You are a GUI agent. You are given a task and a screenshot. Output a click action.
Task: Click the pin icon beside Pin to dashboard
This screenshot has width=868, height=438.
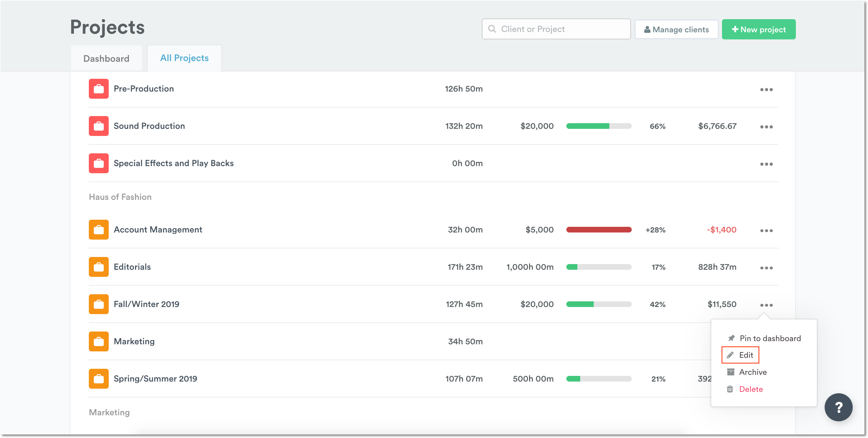pos(731,338)
